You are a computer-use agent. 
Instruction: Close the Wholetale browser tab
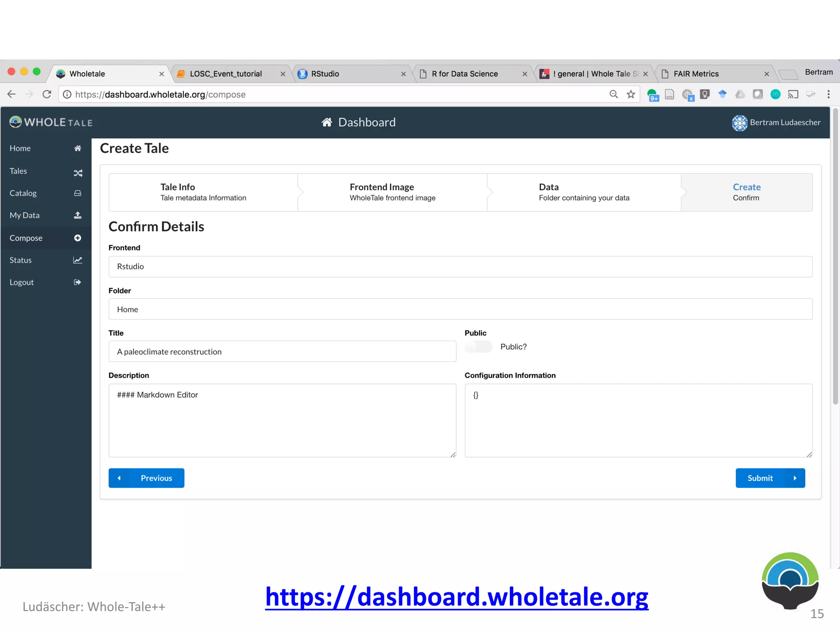162,74
